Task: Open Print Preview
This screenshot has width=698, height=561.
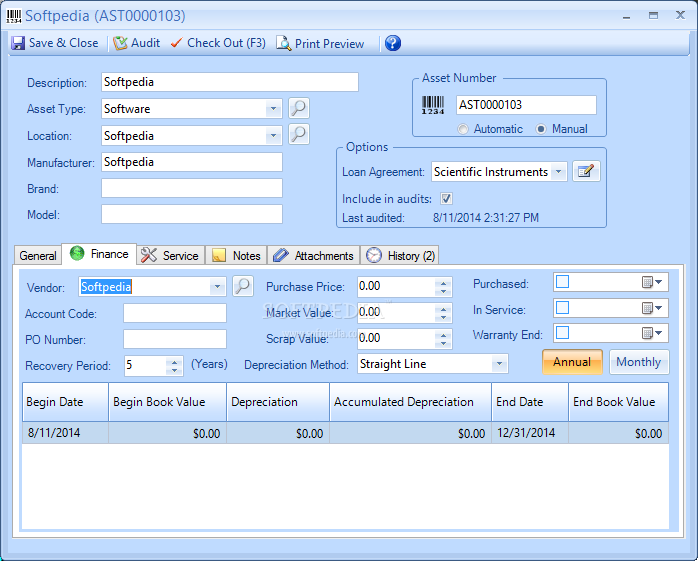Action: [320, 43]
